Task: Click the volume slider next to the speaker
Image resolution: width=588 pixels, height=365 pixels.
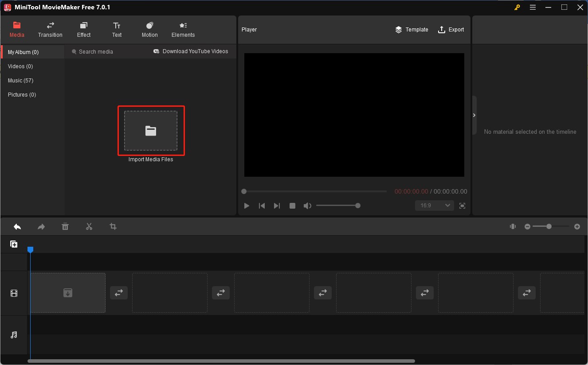Action: point(338,206)
